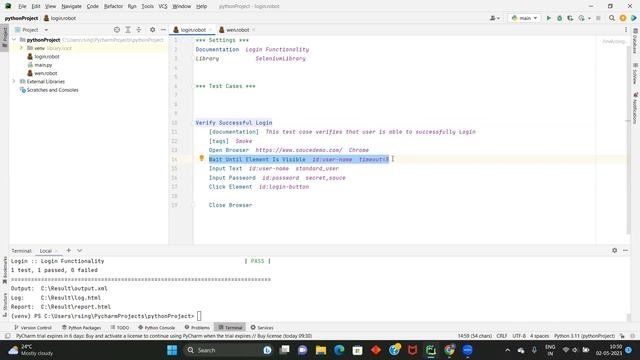This screenshot has height=360, width=640.
Task: Add a new terminal tab with plus icon
Action: pyautogui.click(x=69, y=250)
